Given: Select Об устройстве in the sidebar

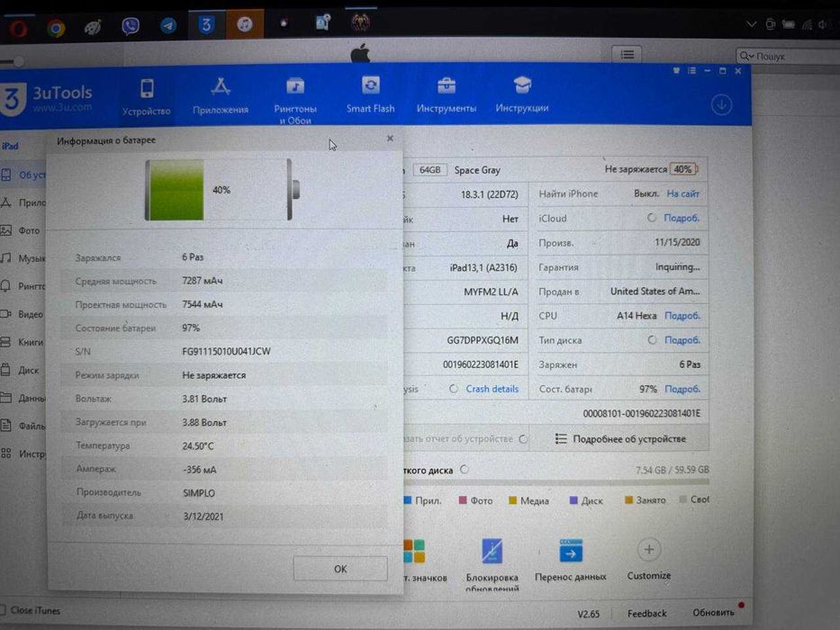Looking at the screenshot, I should [x=23, y=175].
